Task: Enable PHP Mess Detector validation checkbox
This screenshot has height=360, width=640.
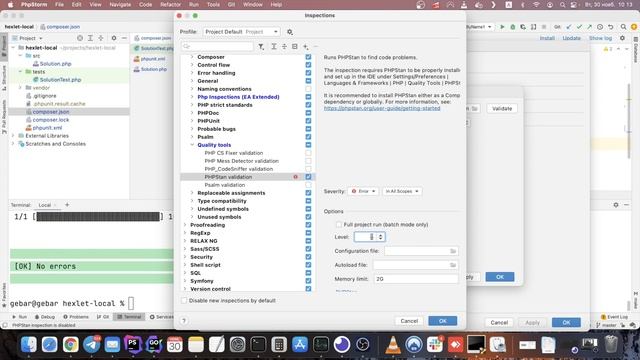Action: pyautogui.click(x=308, y=161)
